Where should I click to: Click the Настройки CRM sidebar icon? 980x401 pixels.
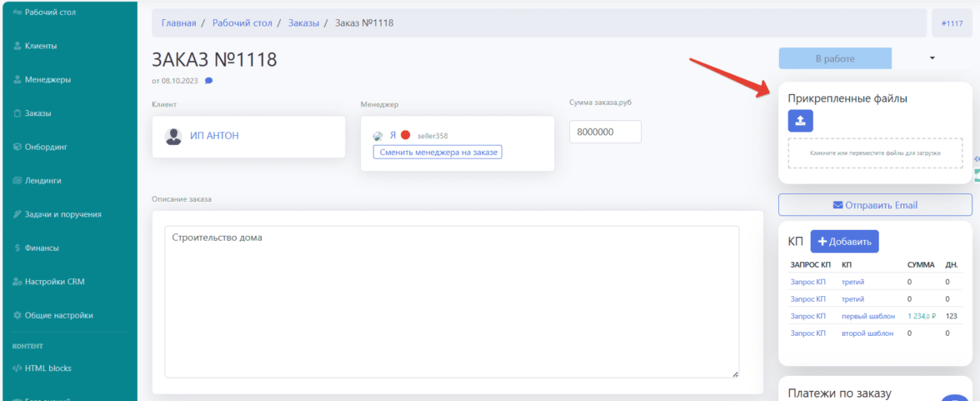click(x=17, y=282)
